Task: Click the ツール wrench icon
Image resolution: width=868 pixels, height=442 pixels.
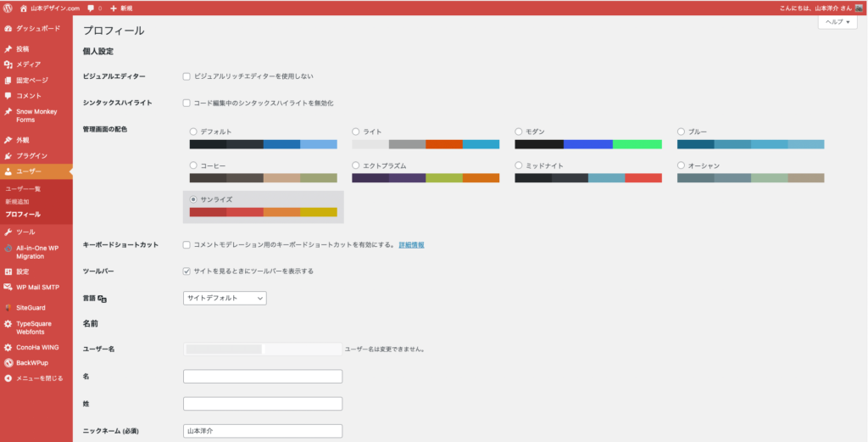Action: tap(8, 232)
